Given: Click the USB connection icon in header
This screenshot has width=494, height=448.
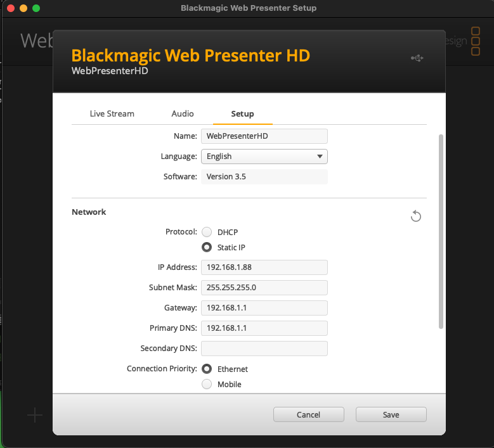Looking at the screenshot, I should [417, 58].
